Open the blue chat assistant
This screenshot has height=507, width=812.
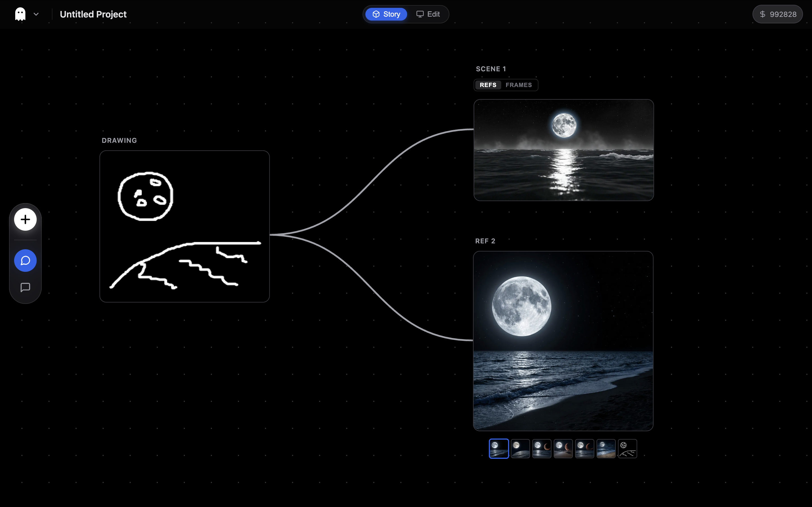click(25, 260)
